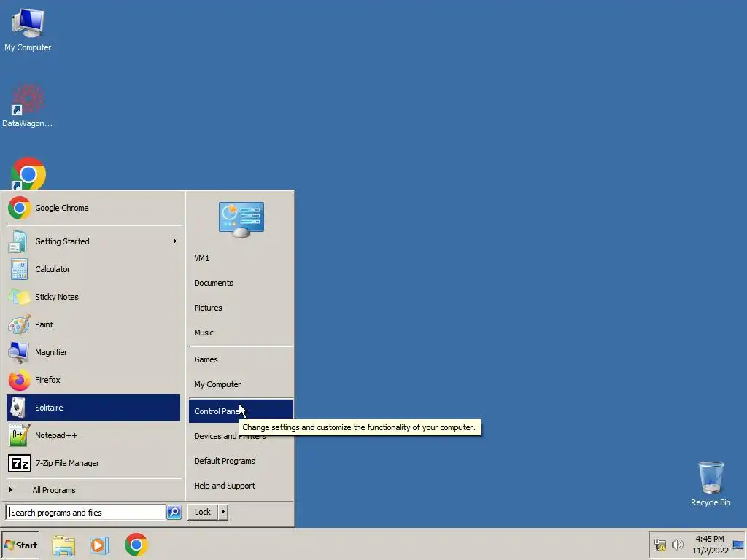Open Music from the Start menu
Viewport: 747px width, 560px height.
(241, 332)
